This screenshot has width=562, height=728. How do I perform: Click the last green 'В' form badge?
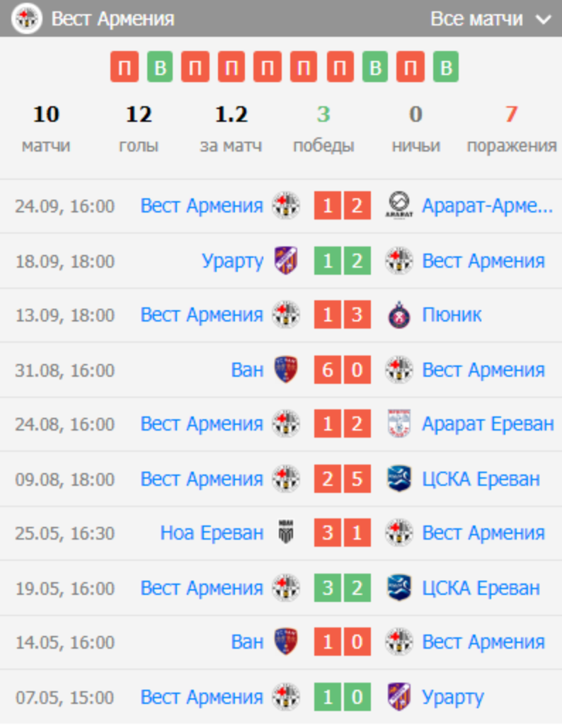[x=446, y=68]
